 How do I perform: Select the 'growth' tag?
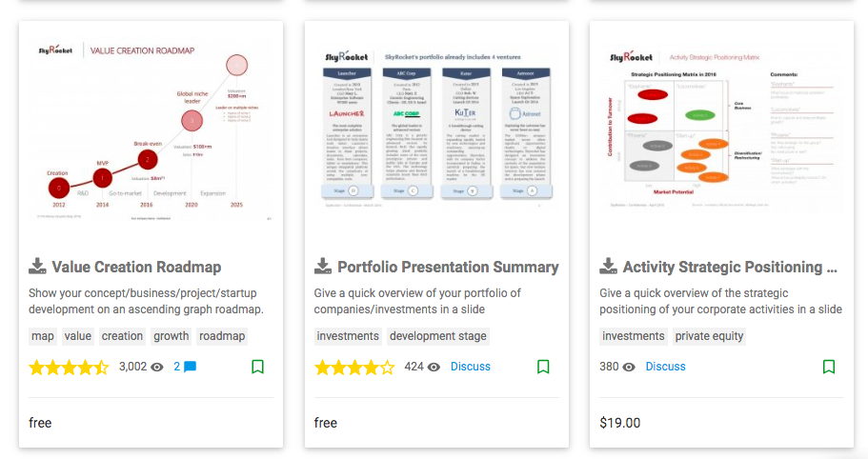pos(172,336)
